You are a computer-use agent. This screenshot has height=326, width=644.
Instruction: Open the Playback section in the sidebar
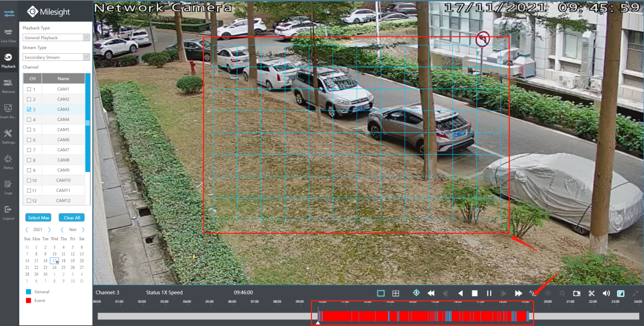[x=9, y=61]
